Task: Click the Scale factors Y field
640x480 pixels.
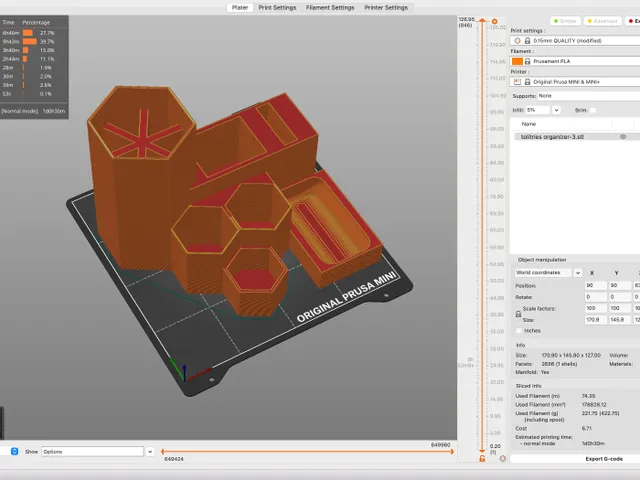Action: click(619, 308)
